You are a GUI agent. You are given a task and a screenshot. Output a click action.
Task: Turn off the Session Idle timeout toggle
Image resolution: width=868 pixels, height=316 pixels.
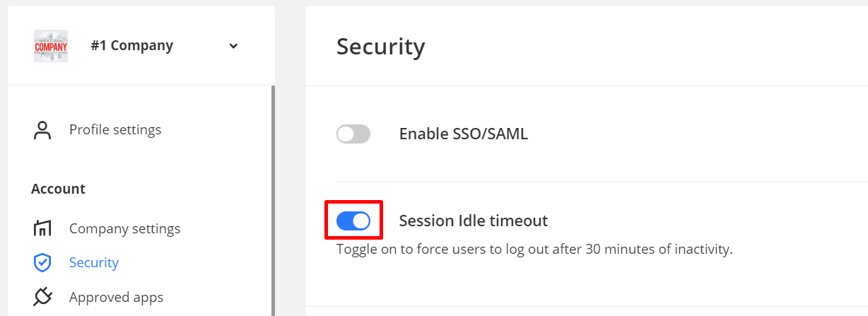(x=353, y=221)
